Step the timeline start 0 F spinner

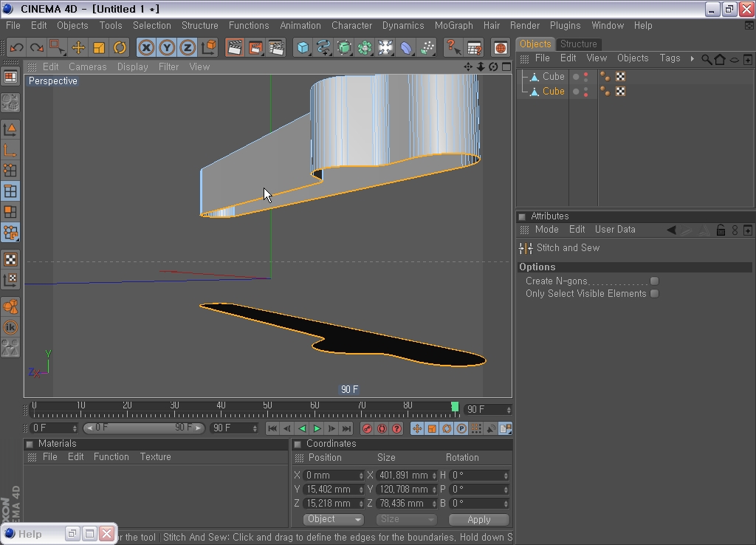(x=75, y=428)
